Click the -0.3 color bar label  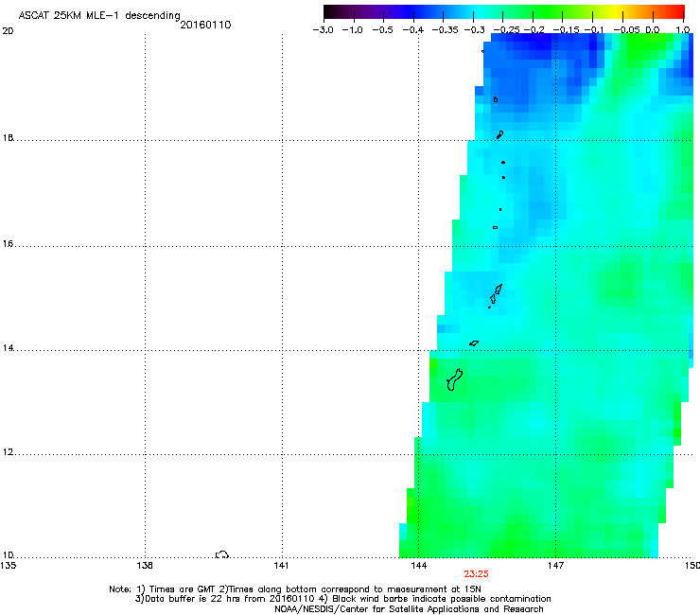(x=475, y=30)
